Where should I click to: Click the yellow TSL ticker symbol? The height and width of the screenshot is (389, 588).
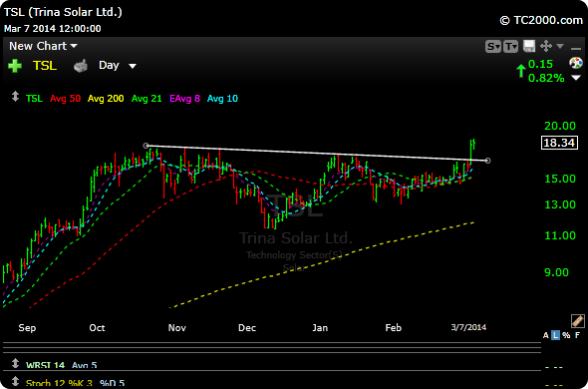click(x=45, y=66)
